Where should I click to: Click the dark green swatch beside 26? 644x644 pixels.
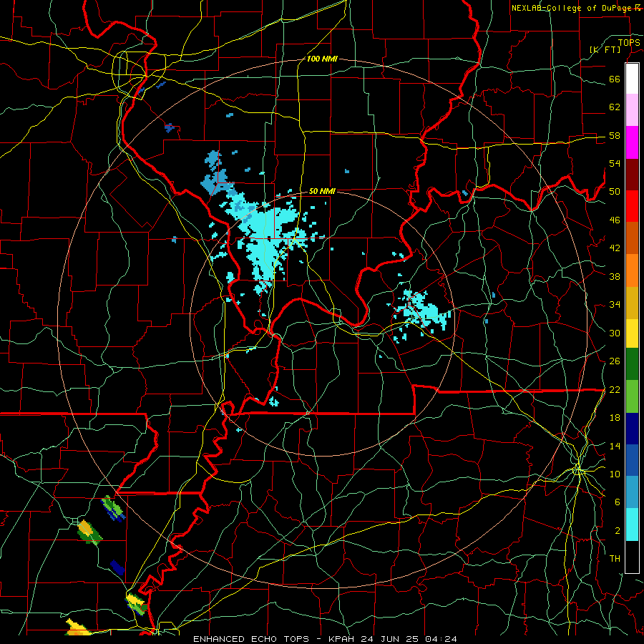coord(632,364)
